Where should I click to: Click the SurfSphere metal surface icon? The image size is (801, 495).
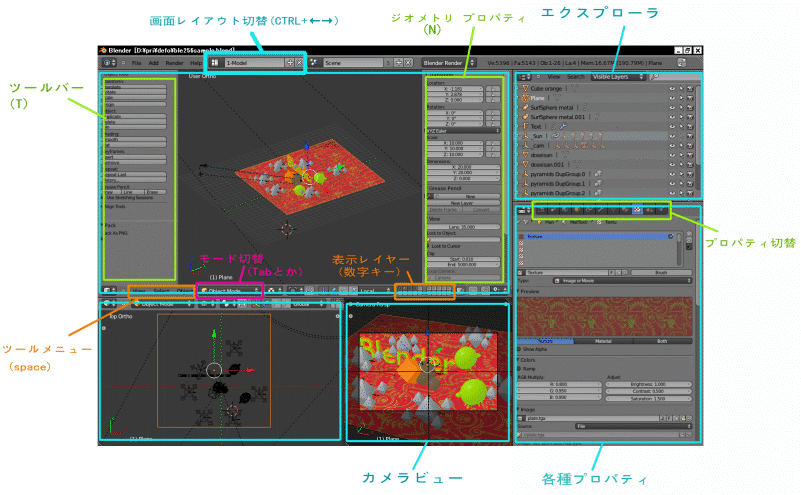[525, 107]
